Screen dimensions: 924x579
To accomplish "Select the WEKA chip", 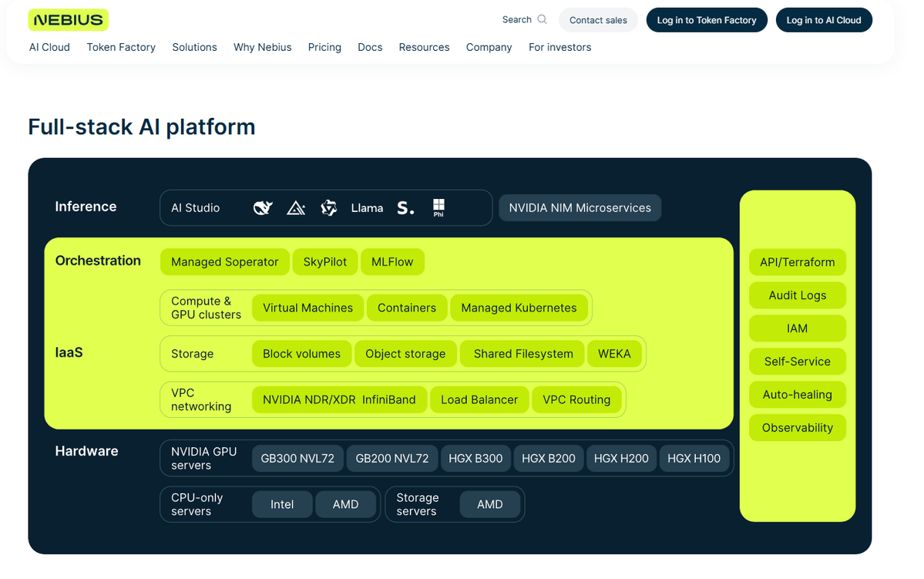I will (614, 354).
